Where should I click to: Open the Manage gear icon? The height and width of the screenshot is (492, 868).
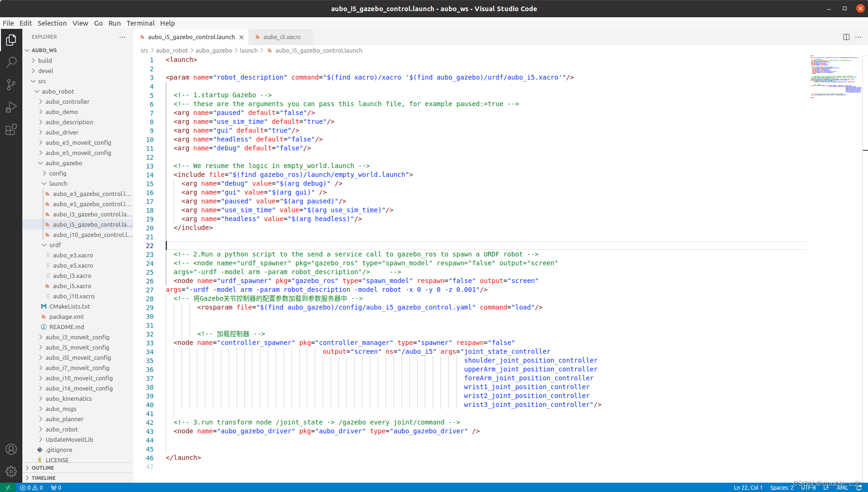[x=11, y=472]
